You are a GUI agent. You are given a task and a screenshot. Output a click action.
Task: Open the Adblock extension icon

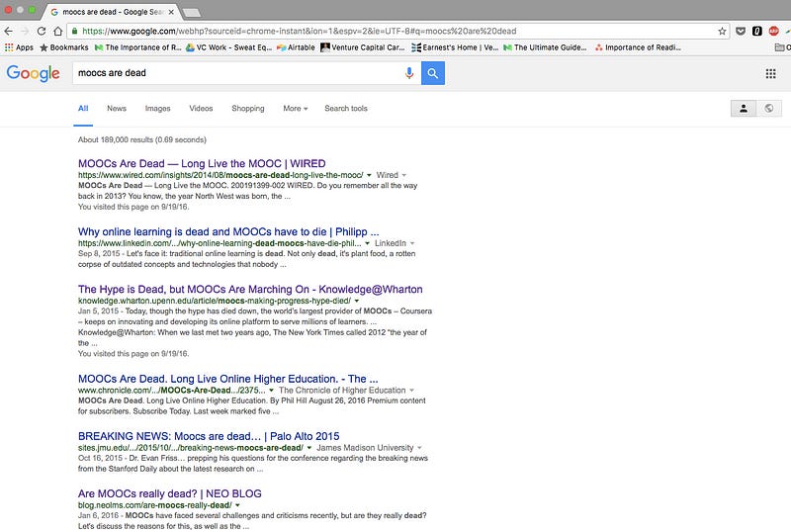tap(773, 32)
